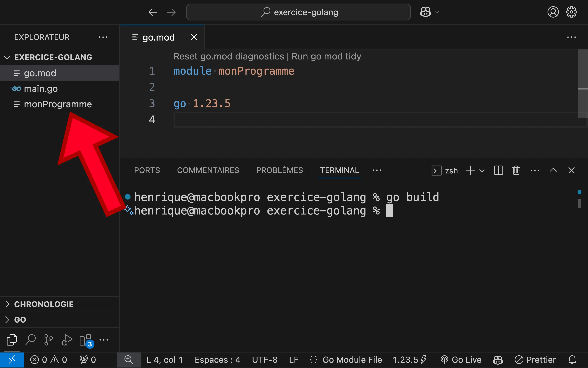
Task: Click Go version 1.23.5 status item
Action: point(409,360)
